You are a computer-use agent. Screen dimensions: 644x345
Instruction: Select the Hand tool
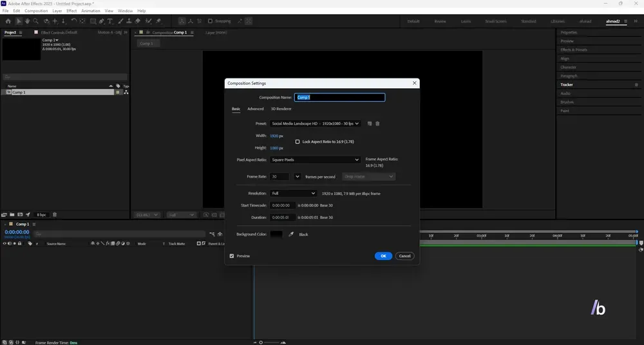point(27,21)
